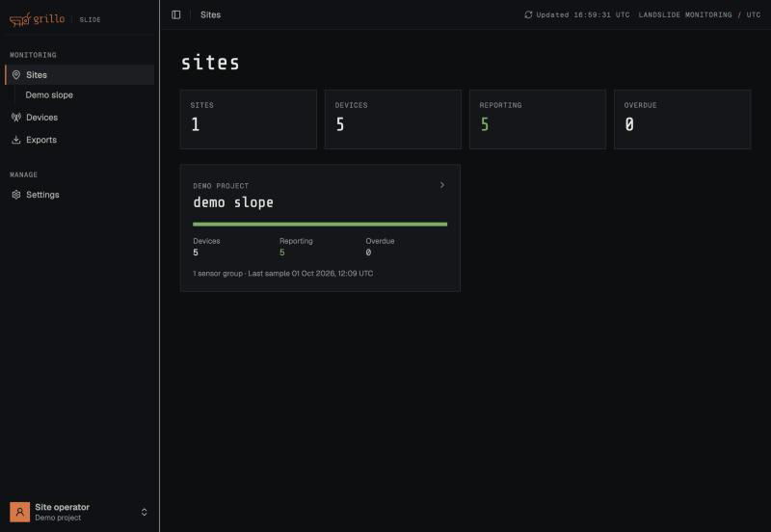Open the Settings page
The image size is (771, 532).
[x=80, y=195]
